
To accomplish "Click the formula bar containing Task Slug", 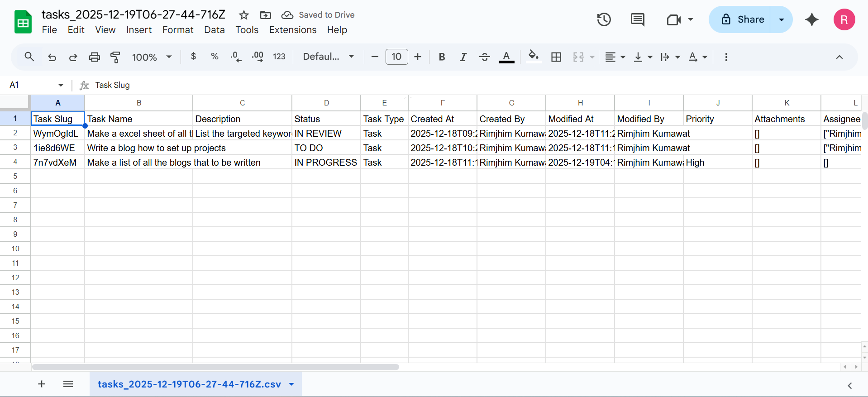I will click(x=475, y=85).
